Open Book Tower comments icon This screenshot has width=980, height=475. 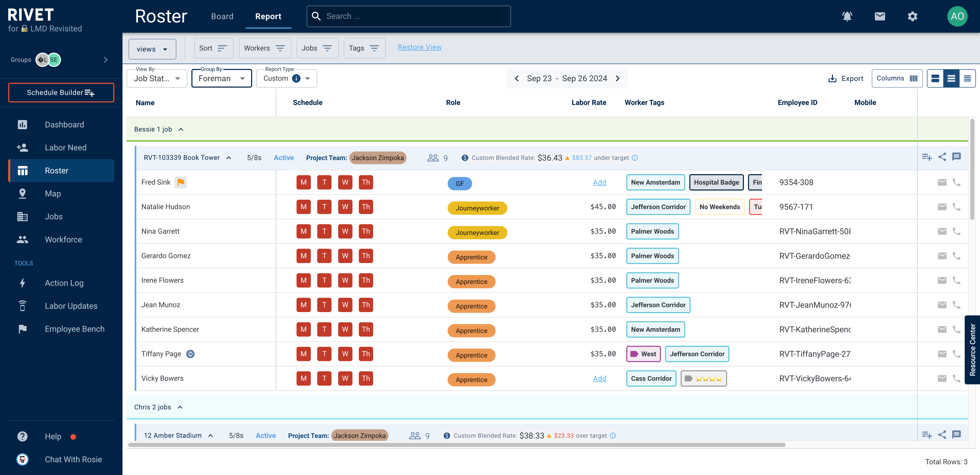(956, 157)
